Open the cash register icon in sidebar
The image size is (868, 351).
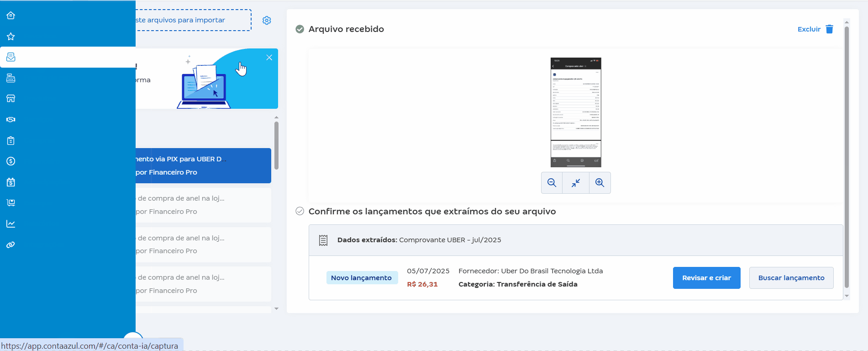[x=11, y=78]
